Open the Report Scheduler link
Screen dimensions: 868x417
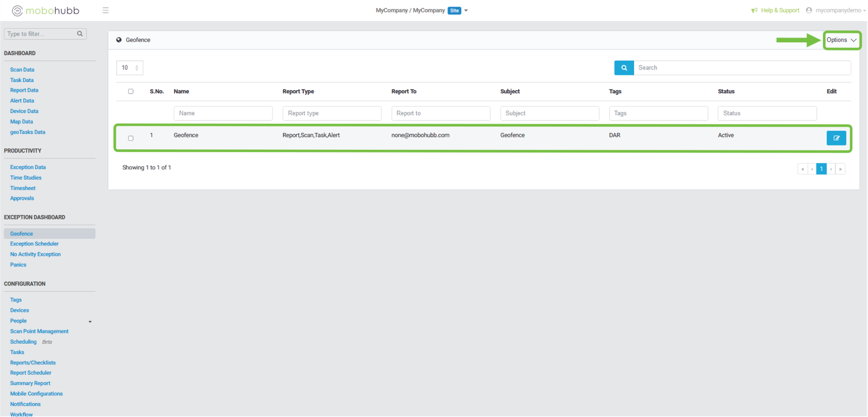(x=31, y=373)
